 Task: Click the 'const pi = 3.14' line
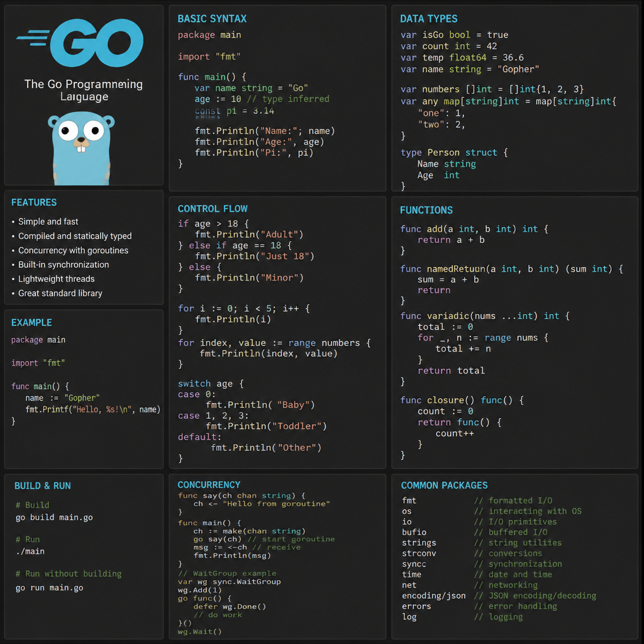click(x=235, y=111)
